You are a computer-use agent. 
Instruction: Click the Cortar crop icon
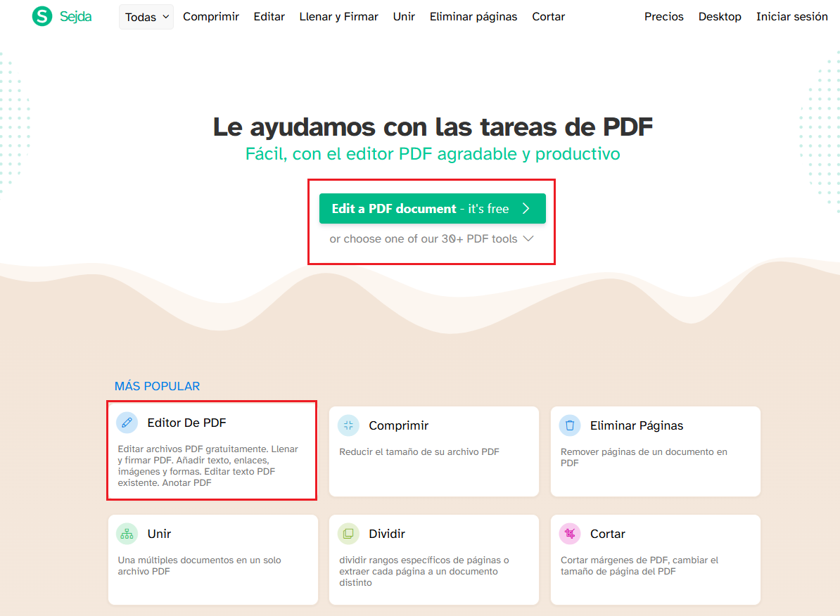pos(570,534)
